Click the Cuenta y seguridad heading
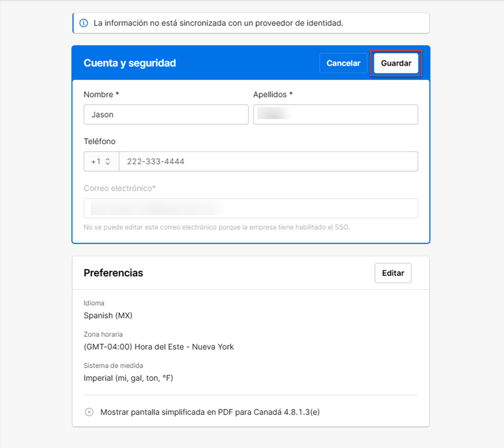Viewport: 504px width, 448px height. click(x=130, y=63)
